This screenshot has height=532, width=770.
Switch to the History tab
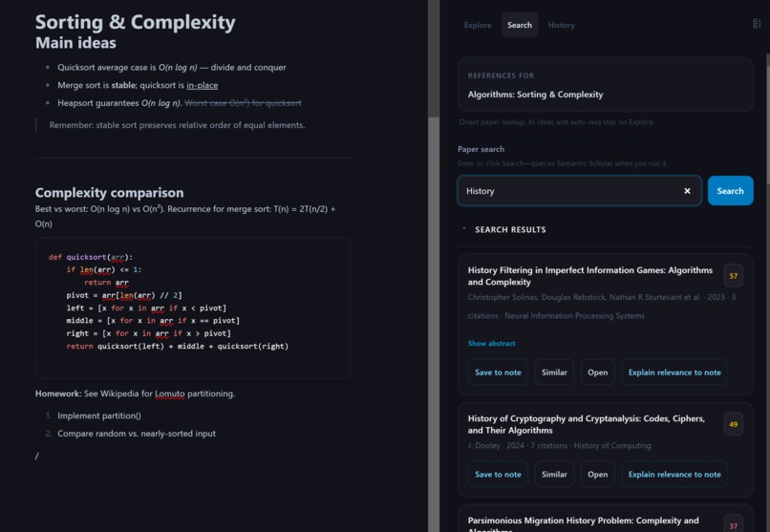561,25
